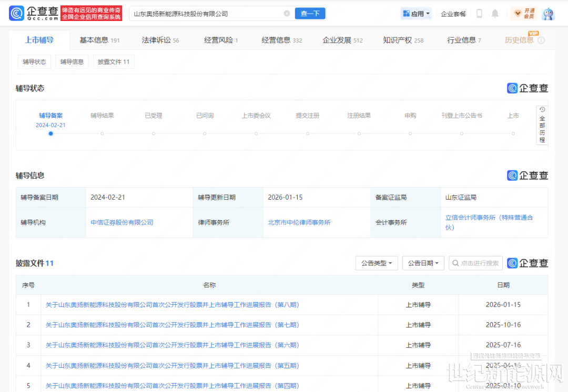The width and height of the screenshot is (568, 392).
Task: Open the 公告日期 filter dropdown
Action: pos(423,263)
